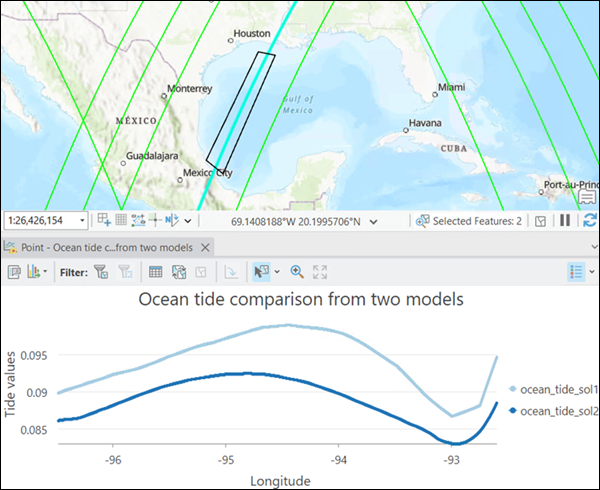This screenshot has height=490, width=600.
Task: Open the map scale dropdown
Action: (83, 220)
